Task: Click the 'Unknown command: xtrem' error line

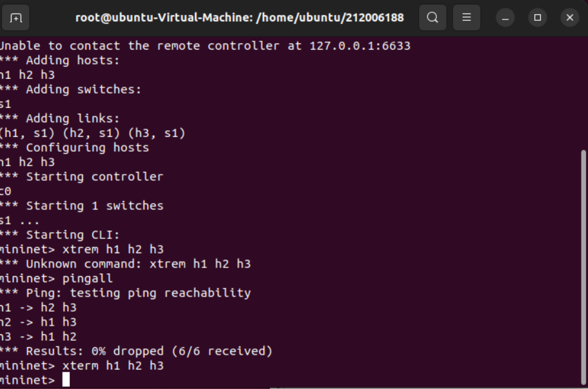Action: click(125, 264)
